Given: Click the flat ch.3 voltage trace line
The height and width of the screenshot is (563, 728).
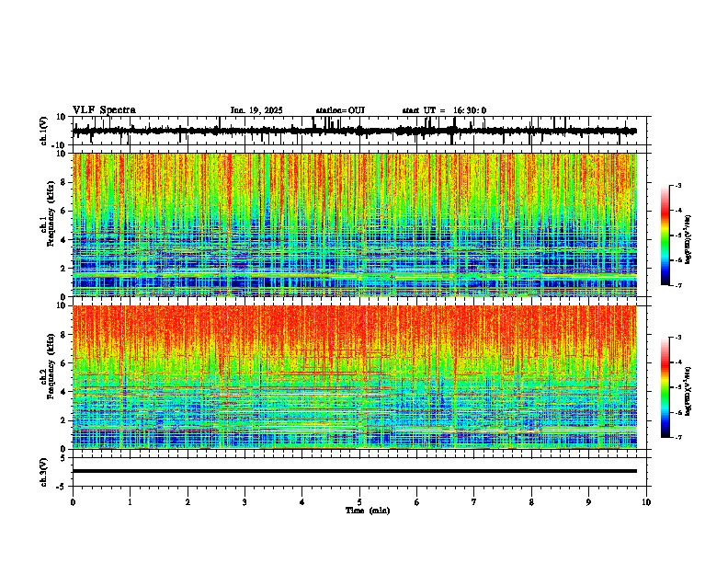Looking at the screenshot, I should [355, 471].
